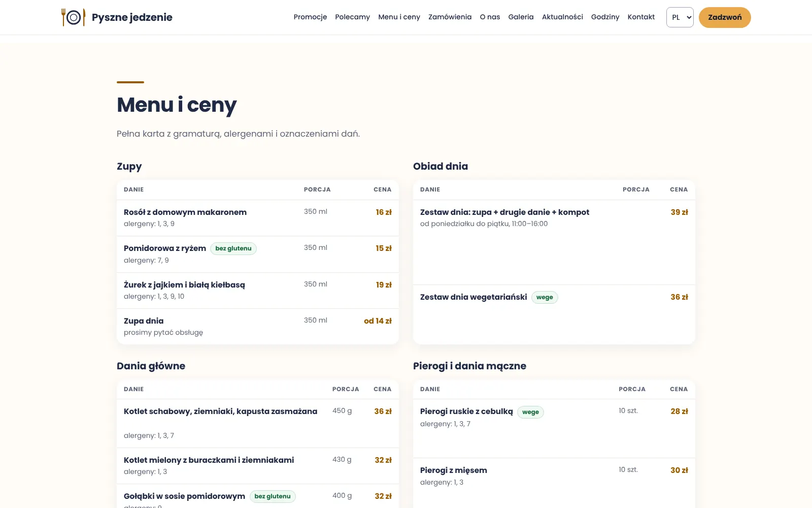The width and height of the screenshot is (812, 508).
Task: Click Gołąbki w sosie pomidorowym dish
Action: click(x=184, y=496)
